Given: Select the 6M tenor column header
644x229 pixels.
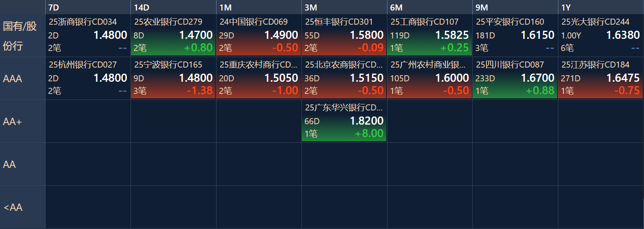Looking at the screenshot, I should 429,7.
